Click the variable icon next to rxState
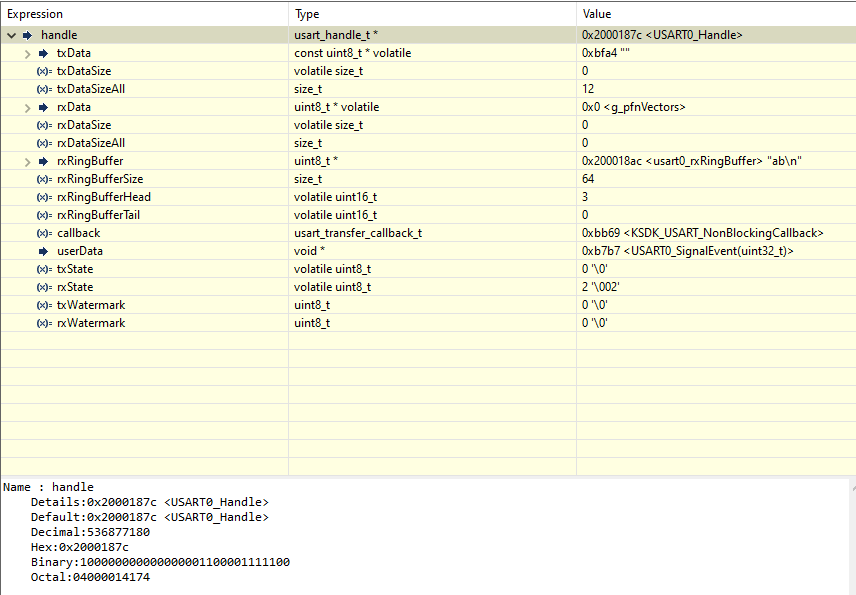This screenshot has height=595, width=856. (x=44, y=287)
